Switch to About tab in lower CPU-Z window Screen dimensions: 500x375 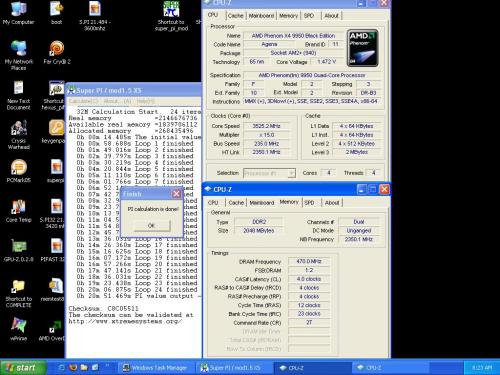tap(332, 202)
